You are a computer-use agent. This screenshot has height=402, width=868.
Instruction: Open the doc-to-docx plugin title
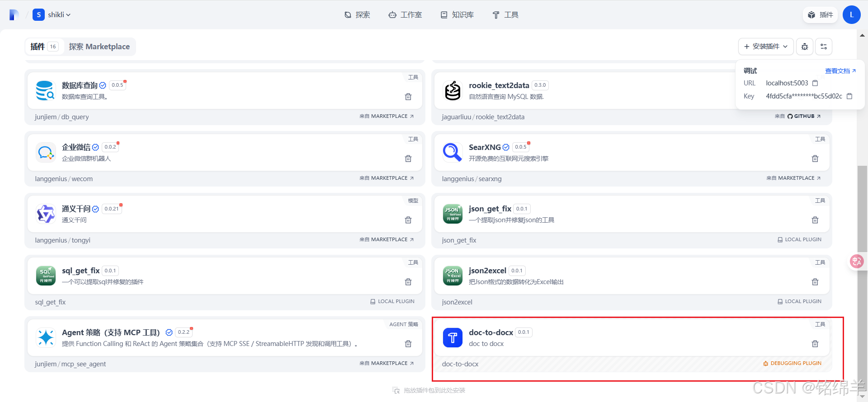pos(491,332)
